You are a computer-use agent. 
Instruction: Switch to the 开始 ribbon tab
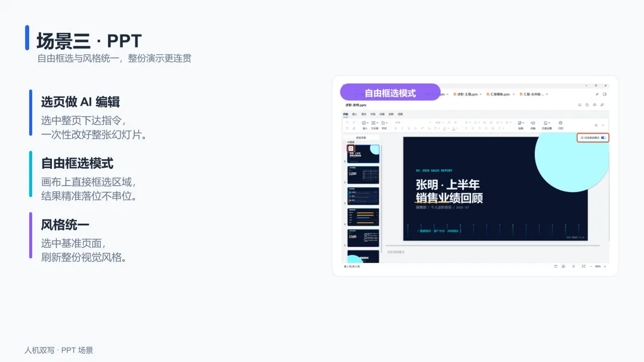(x=345, y=115)
